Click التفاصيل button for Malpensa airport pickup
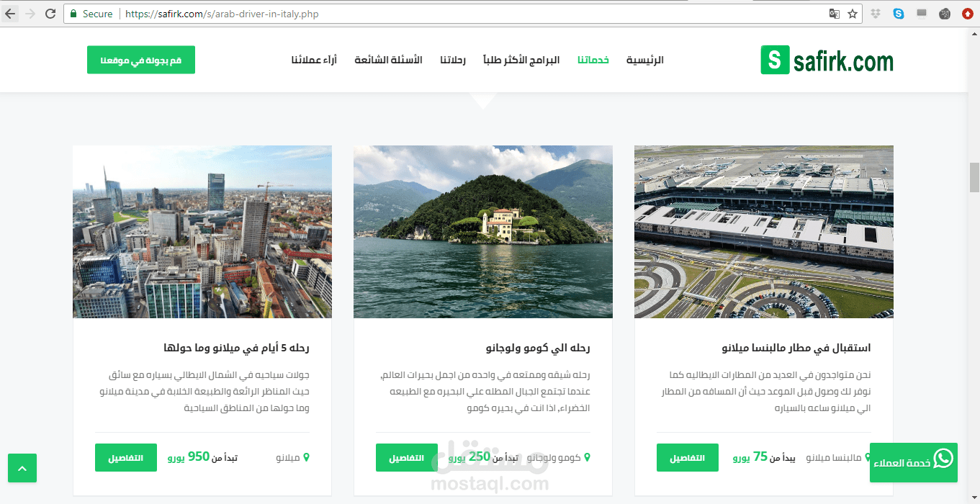The width and height of the screenshot is (980, 504). (688, 458)
